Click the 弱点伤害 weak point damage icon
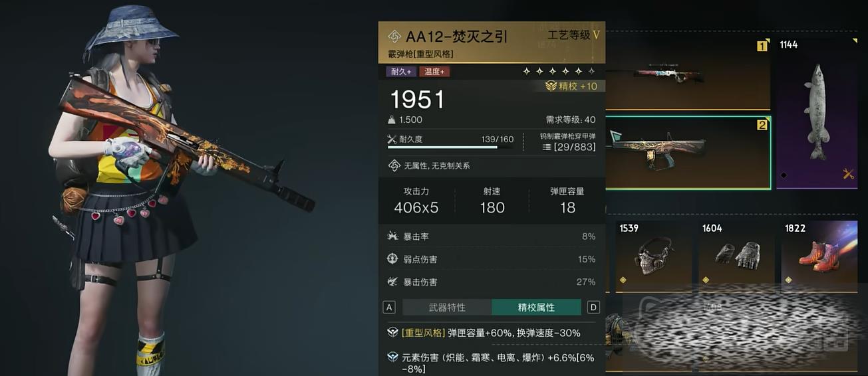The image size is (868, 376). tap(392, 259)
